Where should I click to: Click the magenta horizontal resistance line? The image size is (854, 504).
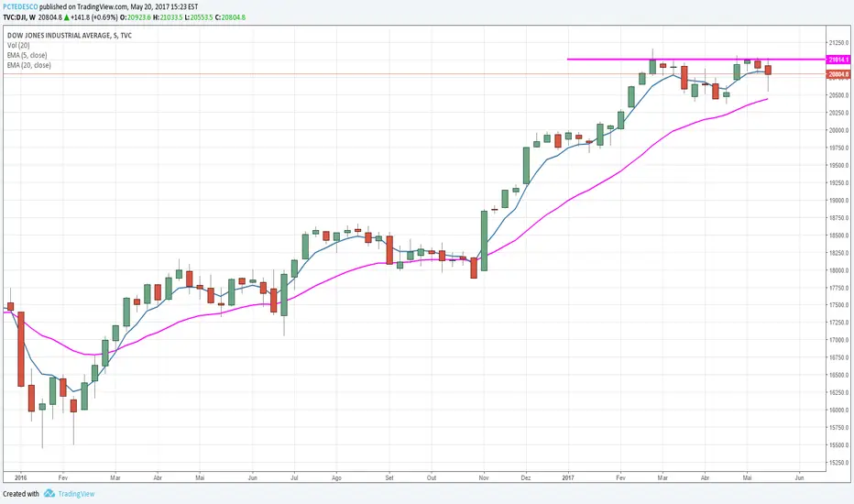(x=696, y=59)
